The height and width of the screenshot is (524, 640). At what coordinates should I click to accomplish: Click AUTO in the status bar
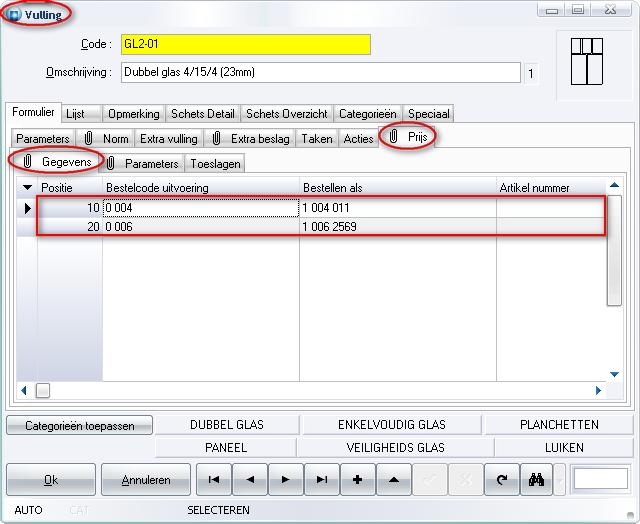[28, 510]
